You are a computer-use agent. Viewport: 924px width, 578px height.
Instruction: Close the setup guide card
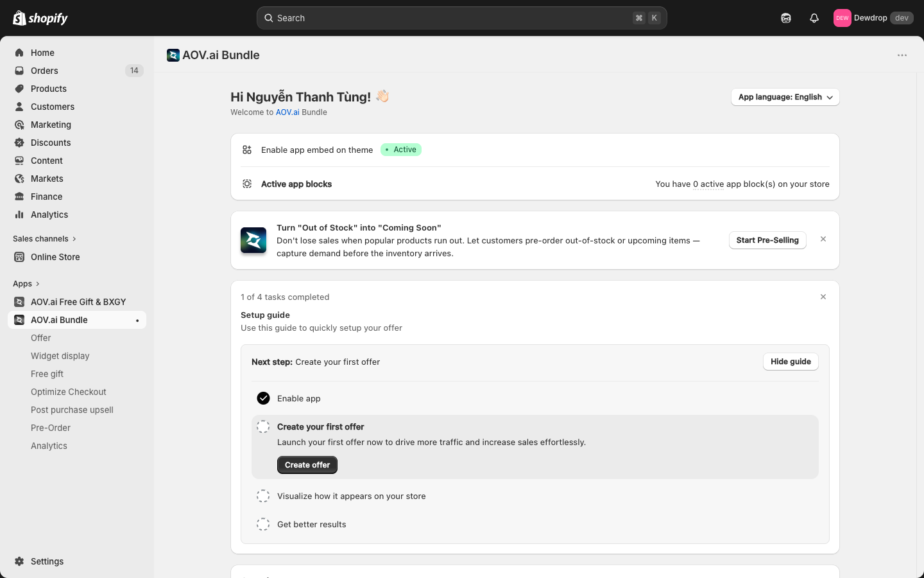click(823, 297)
